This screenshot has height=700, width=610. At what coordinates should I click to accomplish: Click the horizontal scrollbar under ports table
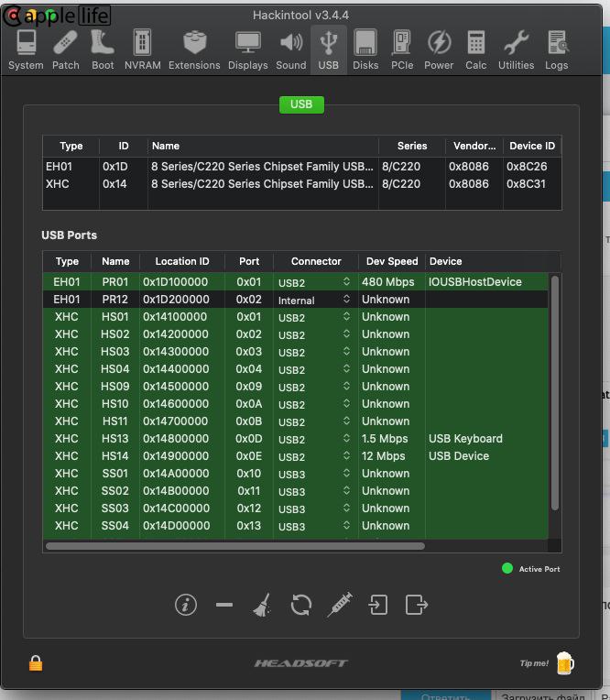tap(235, 546)
